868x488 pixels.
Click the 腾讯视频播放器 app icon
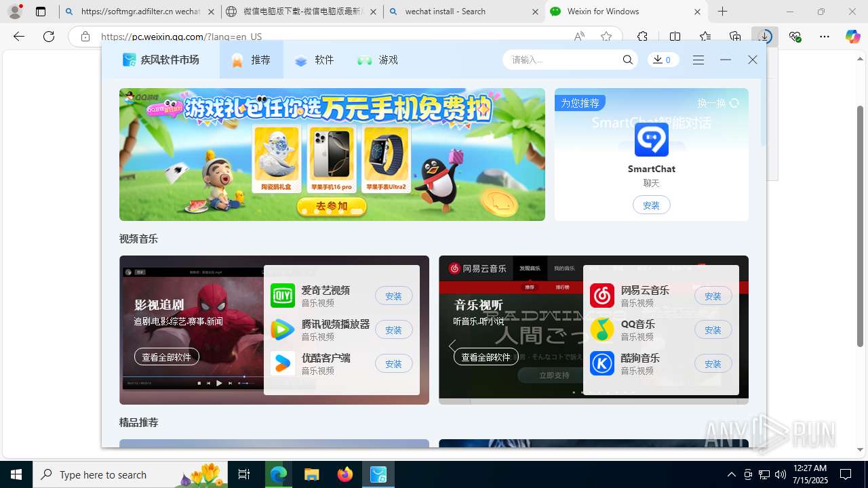pyautogui.click(x=283, y=329)
